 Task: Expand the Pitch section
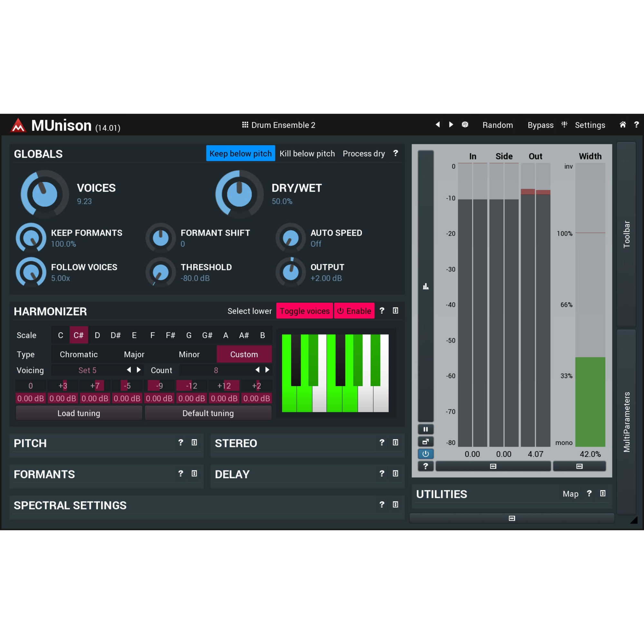194,442
